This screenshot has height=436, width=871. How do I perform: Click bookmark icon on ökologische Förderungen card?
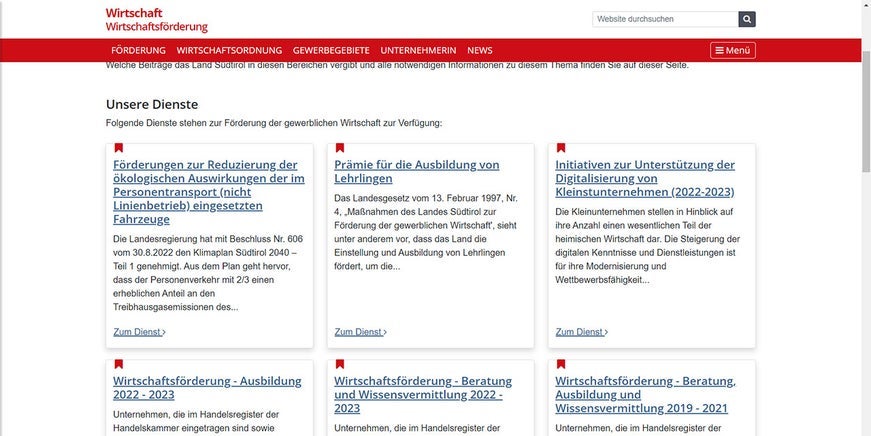point(119,148)
